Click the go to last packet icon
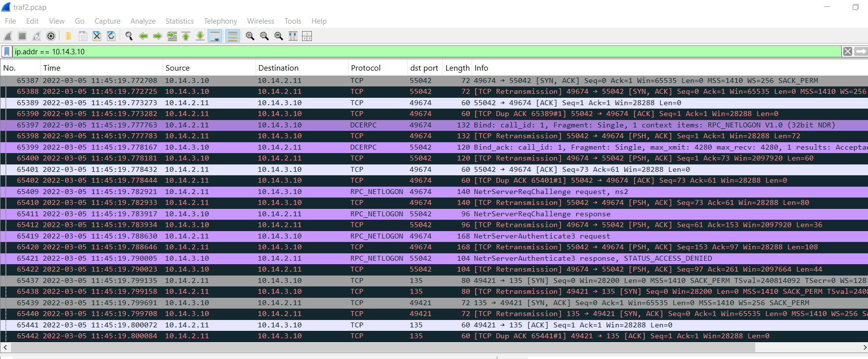 pyautogui.click(x=200, y=36)
